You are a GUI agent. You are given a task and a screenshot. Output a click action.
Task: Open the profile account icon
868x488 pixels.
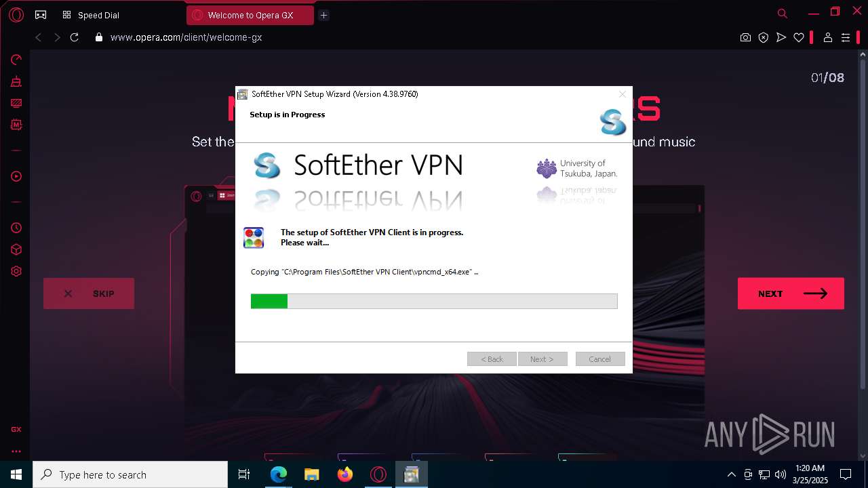pyautogui.click(x=827, y=37)
